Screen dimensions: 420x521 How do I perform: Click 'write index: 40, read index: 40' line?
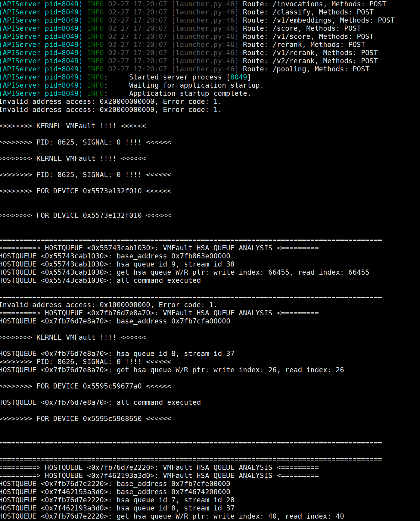tap(172, 516)
